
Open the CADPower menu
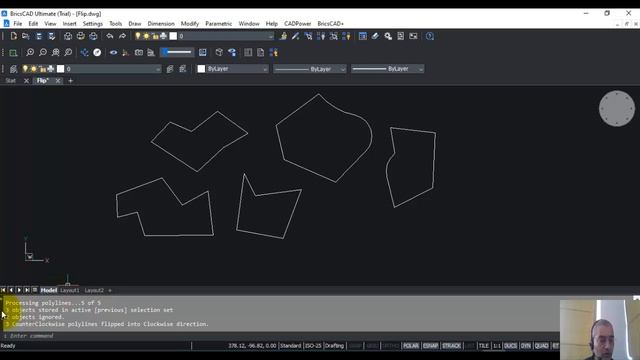[x=298, y=24]
